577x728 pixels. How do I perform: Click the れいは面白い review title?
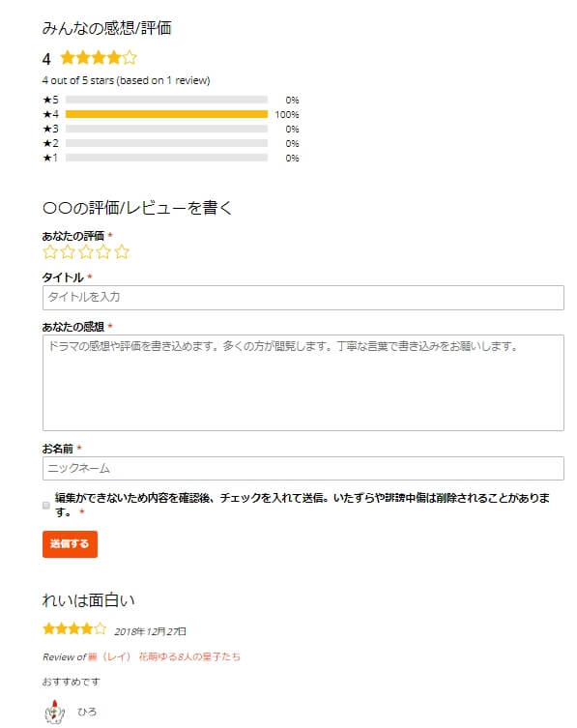88,600
